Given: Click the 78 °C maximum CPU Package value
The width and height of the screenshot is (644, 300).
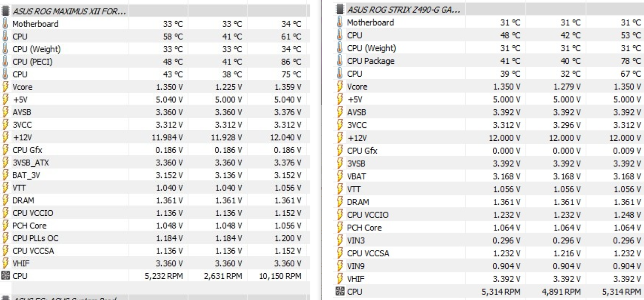Looking at the screenshot, I should point(631,61).
